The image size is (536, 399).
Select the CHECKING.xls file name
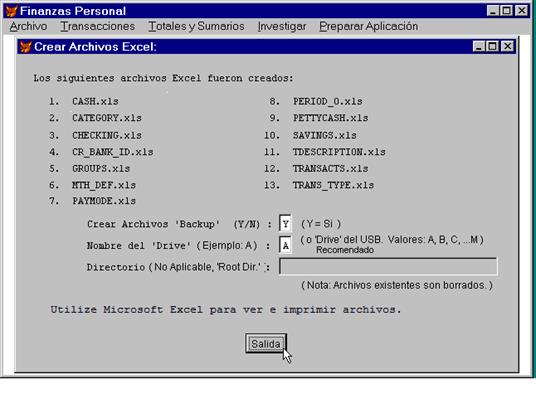(x=107, y=135)
